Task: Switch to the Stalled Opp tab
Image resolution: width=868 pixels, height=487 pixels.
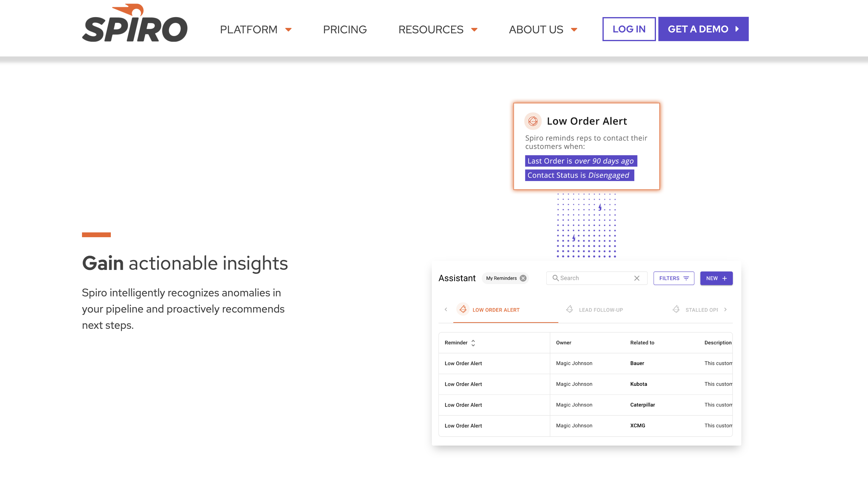Action: (696, 310)
